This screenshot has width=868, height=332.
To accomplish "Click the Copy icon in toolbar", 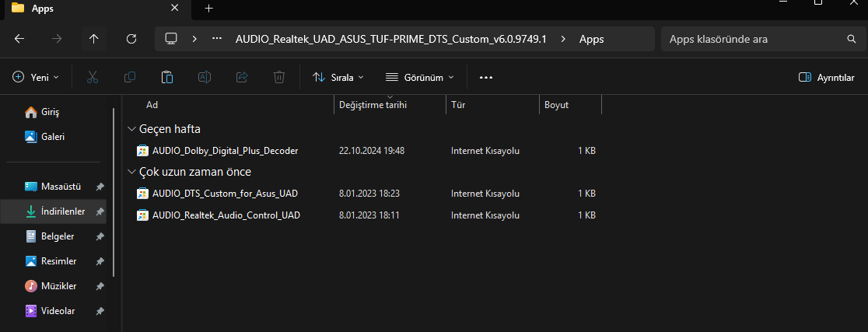I will pyautogui.click(x=130, y=77).
